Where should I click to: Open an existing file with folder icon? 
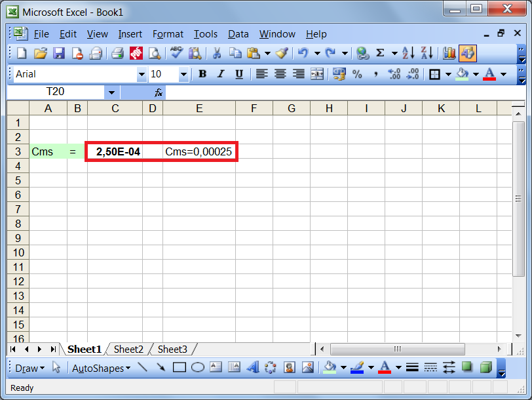pos(41,53)
